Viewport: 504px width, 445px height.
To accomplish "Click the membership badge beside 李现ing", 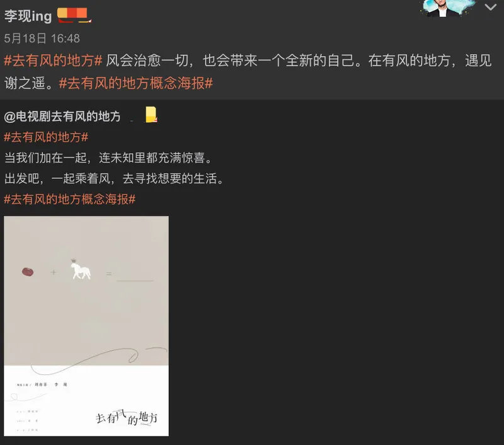I will [x=74, y=15].
